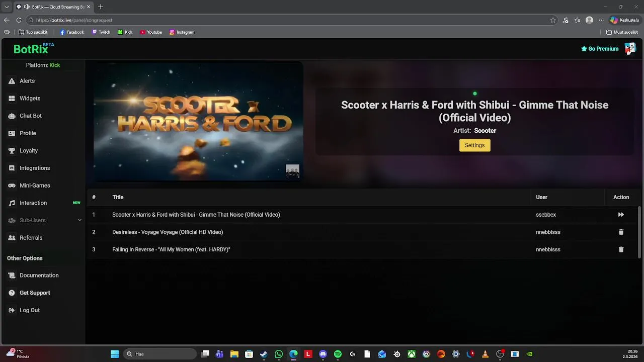Open Twitch bookmark
This screenshot has height=362, width=644.
101,32
